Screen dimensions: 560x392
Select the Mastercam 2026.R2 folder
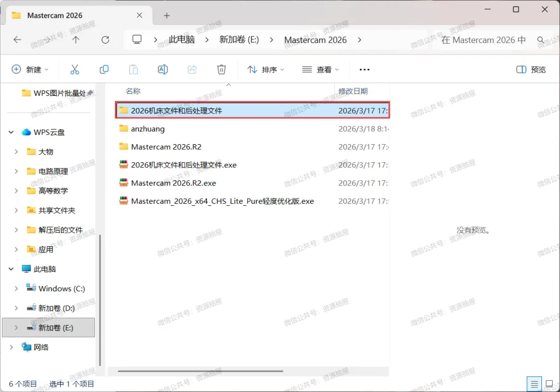(x=253, y=147)
